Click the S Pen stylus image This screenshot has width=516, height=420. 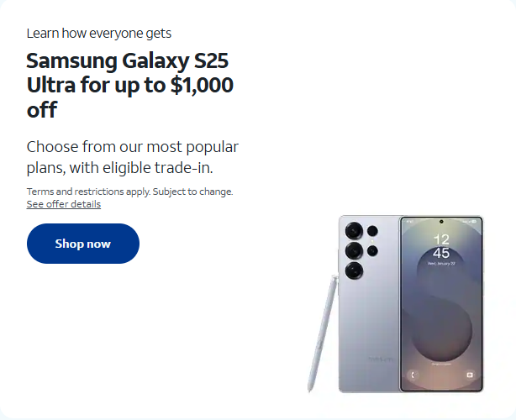pos(323,333)
